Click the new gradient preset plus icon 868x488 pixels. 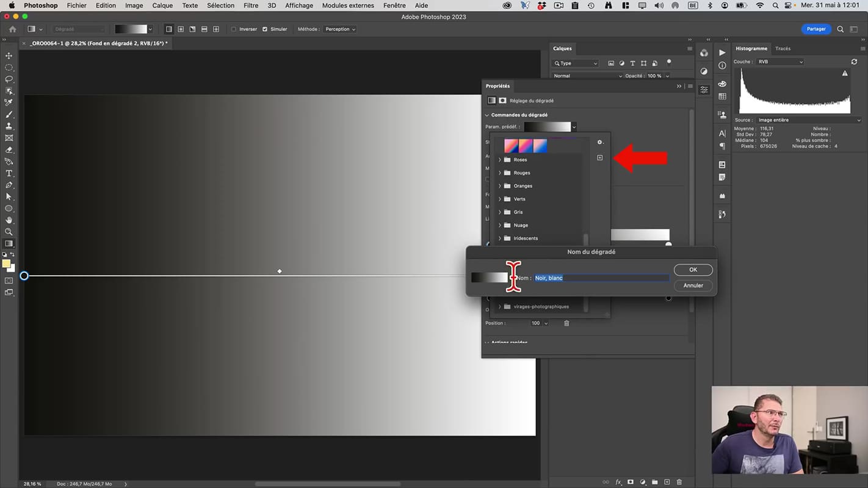pyautogui.click(x=599, y=158)
